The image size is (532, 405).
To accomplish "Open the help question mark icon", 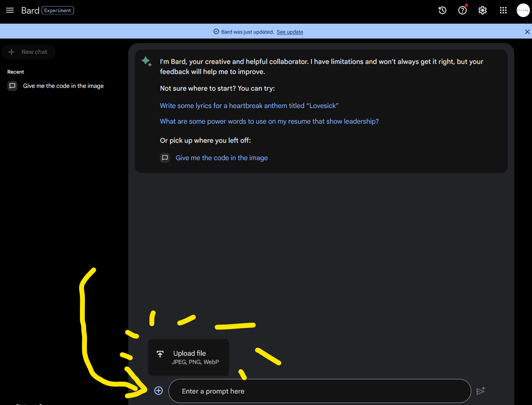I will pos(463,10).
